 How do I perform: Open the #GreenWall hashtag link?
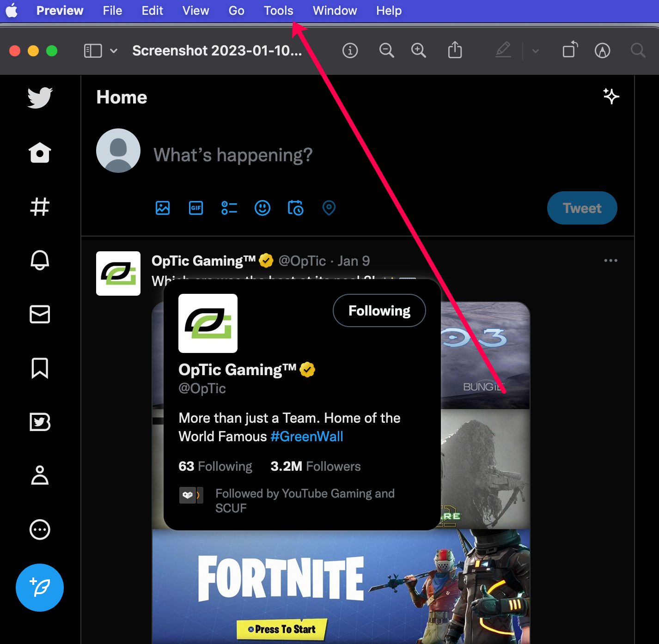(x=307, y=437)
